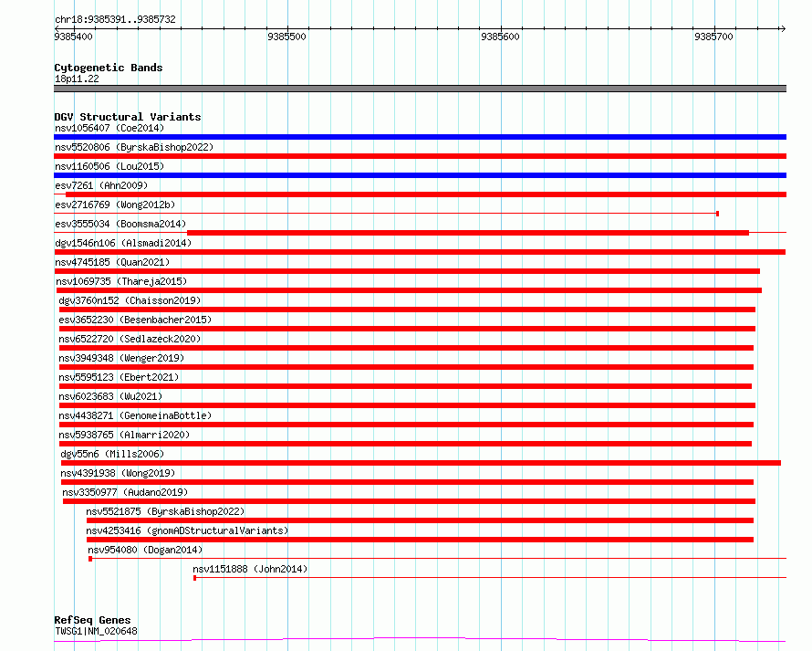This screenshot has width=812, height=651.
Task: Select esv3555034 (Boomsma2014) variant label
Action: pos(120,224)
